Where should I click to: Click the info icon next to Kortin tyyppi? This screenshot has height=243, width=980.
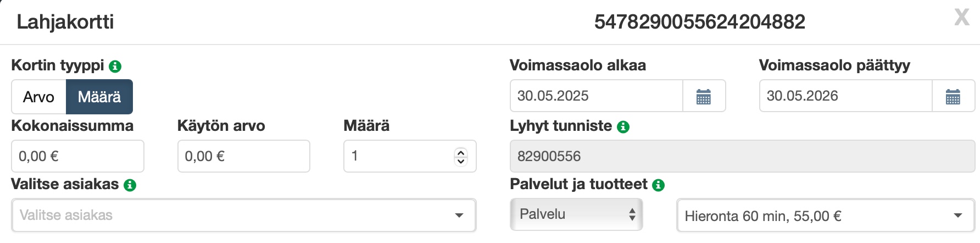[x=115, y=67]
